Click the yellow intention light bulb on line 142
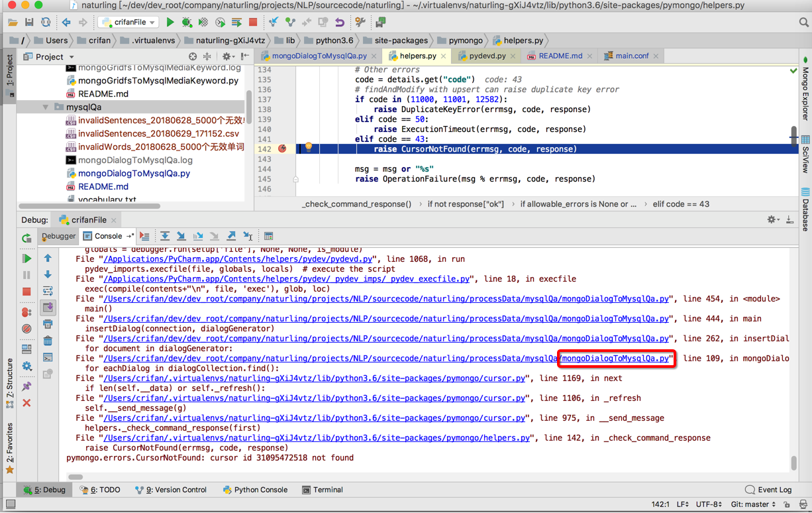Screen dimensions: 812x513 point(309,148)
